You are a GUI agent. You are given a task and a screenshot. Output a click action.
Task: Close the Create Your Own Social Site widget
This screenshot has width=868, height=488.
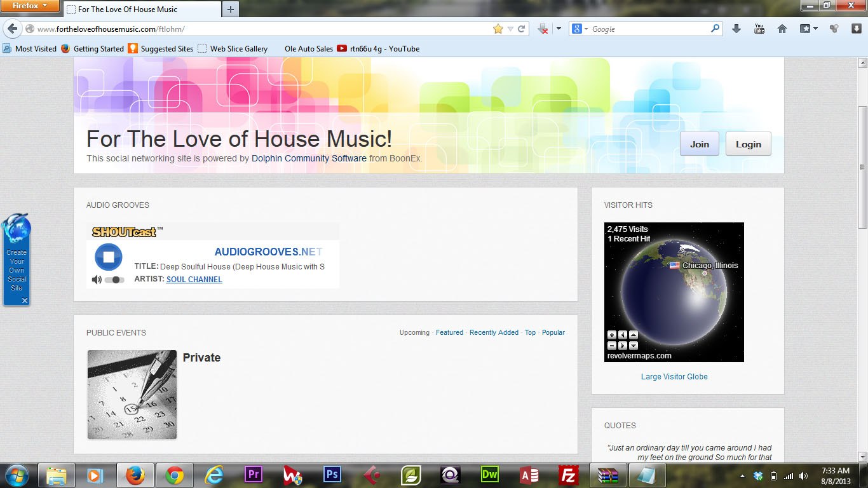point(25,301)
